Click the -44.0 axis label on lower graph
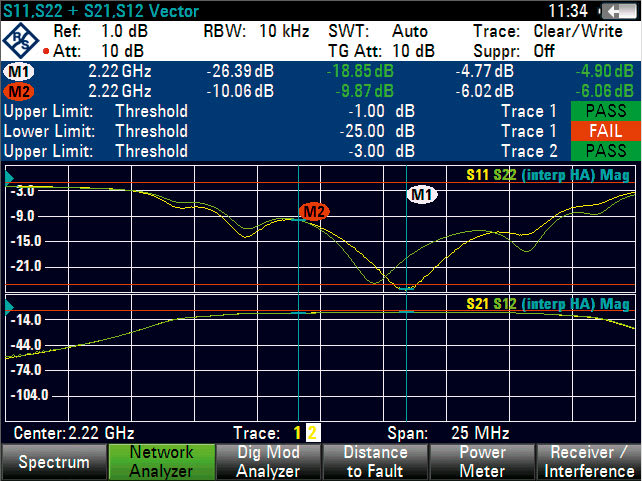642x481 pixels. pos(26,345)
